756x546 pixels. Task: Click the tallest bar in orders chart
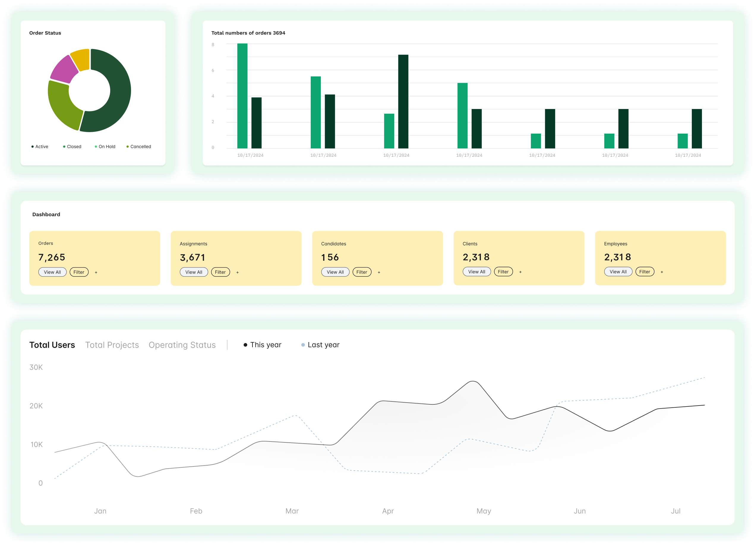click(242, 96)
